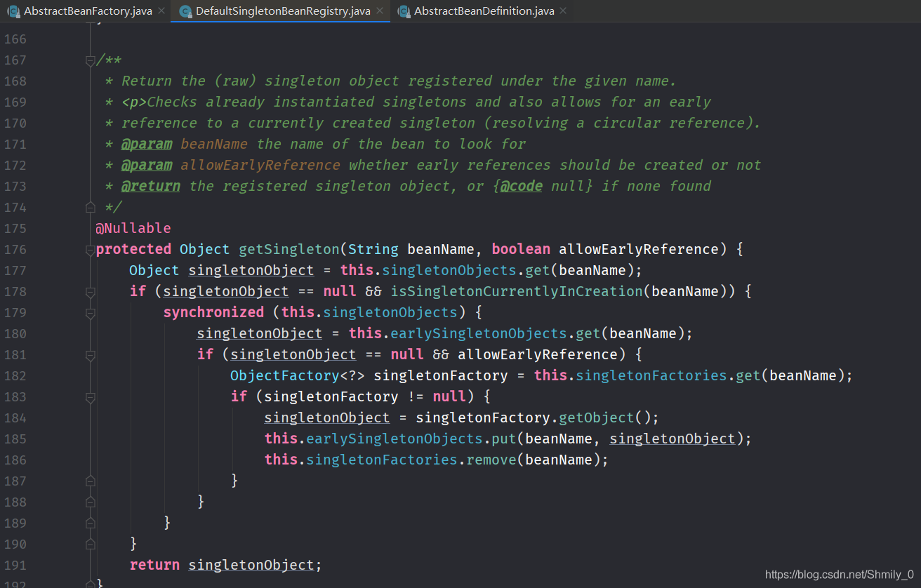The height and width of the screenshot is (588, 921).
Task: Click line number 175 in the gutter
Action: pyautogui.click(x=15, y=228)
